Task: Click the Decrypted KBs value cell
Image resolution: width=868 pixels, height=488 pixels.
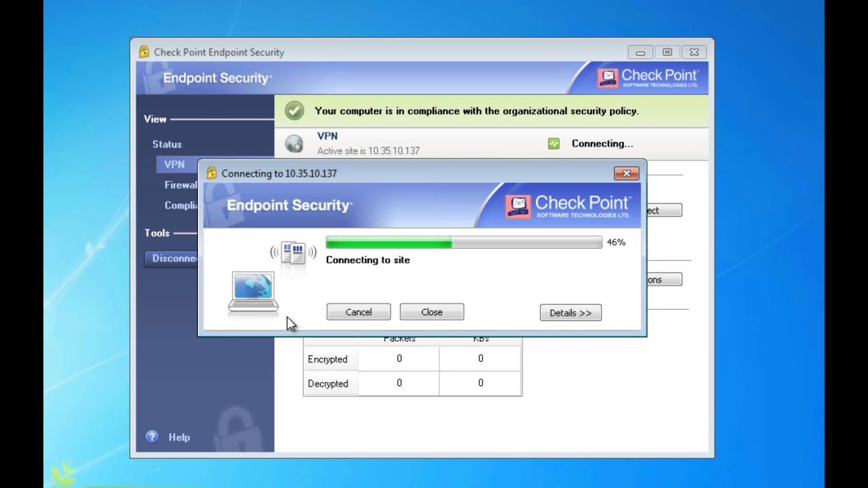Action: click(480, 383)
